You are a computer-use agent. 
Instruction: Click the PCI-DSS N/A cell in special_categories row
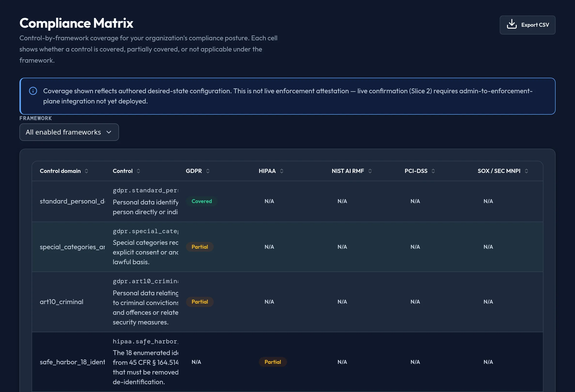[415, 247]
